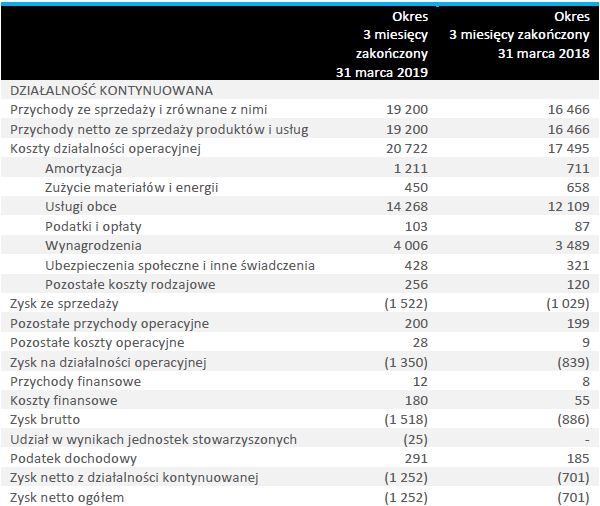This screenshot has height=506, width=600.
Task: Select the 'Zysk ze sprzedaży' 2019 value (1 522)
Action: point(406,304)
